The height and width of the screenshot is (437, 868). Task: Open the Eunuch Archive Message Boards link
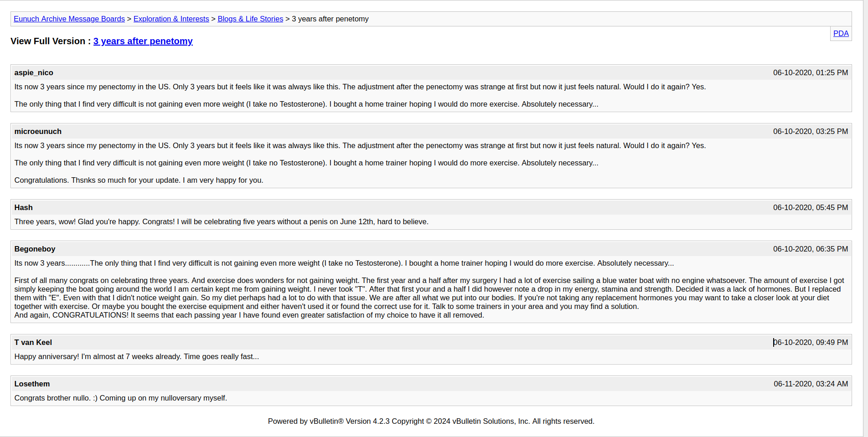(69, 19)
